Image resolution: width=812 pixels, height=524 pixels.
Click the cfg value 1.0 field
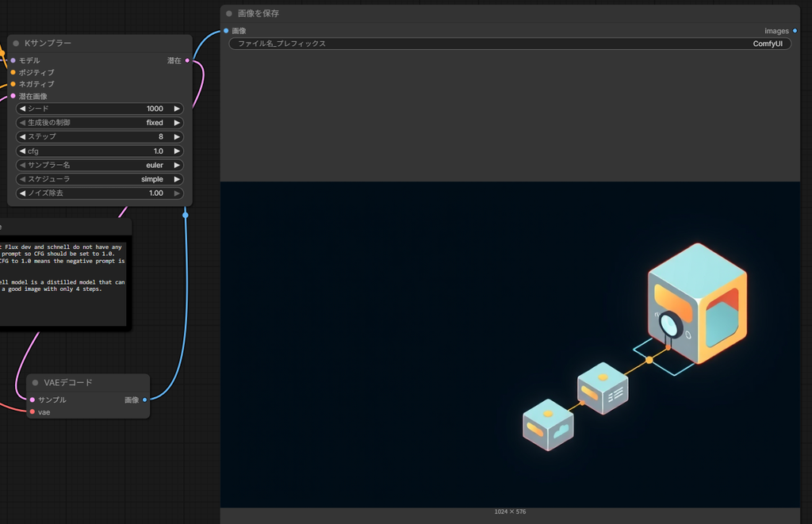[x=99, y=151]
